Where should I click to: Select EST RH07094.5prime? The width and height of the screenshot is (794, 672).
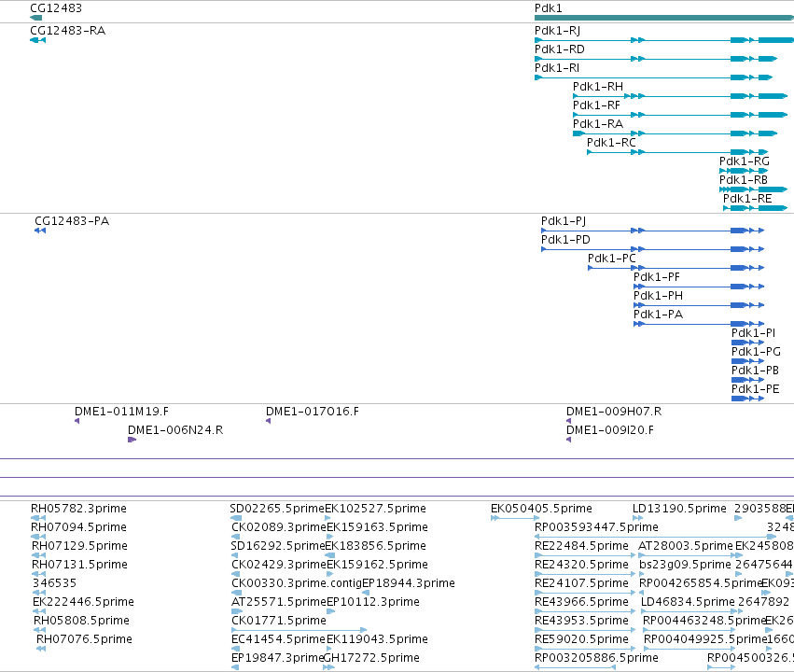click(78, 527)
